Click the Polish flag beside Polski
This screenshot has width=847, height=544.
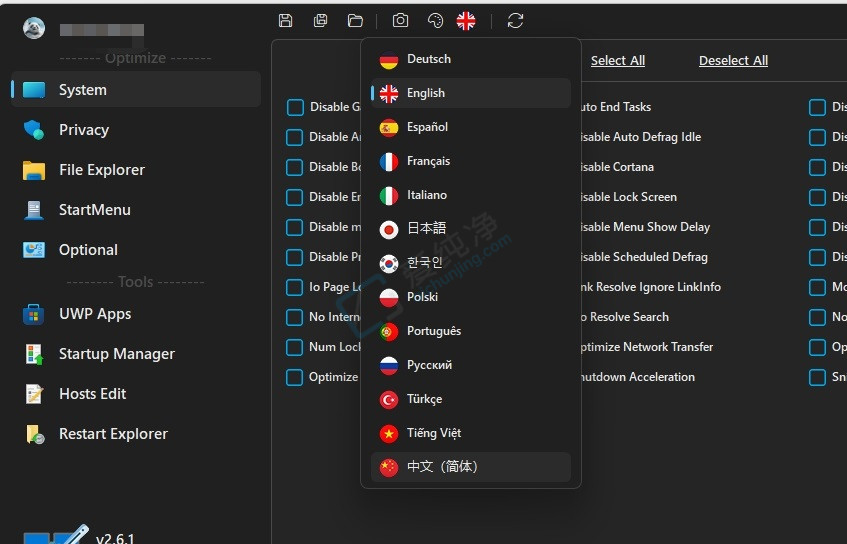[x=389, y=297]
